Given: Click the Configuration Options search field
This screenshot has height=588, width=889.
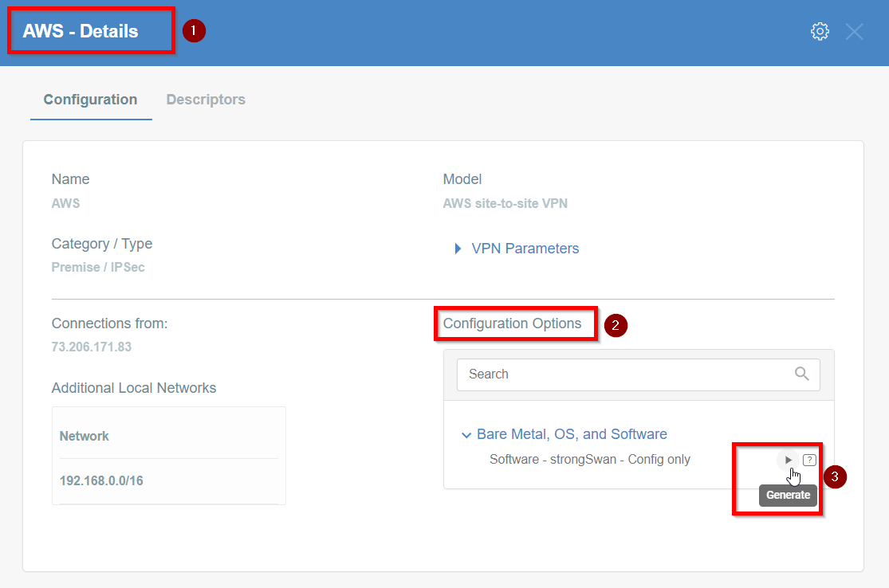Looking at the screenshot, I should click(x=639, y=374).
